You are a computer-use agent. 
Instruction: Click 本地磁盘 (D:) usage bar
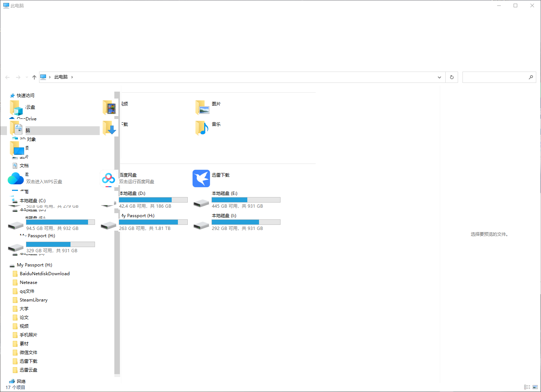point(153,200)
